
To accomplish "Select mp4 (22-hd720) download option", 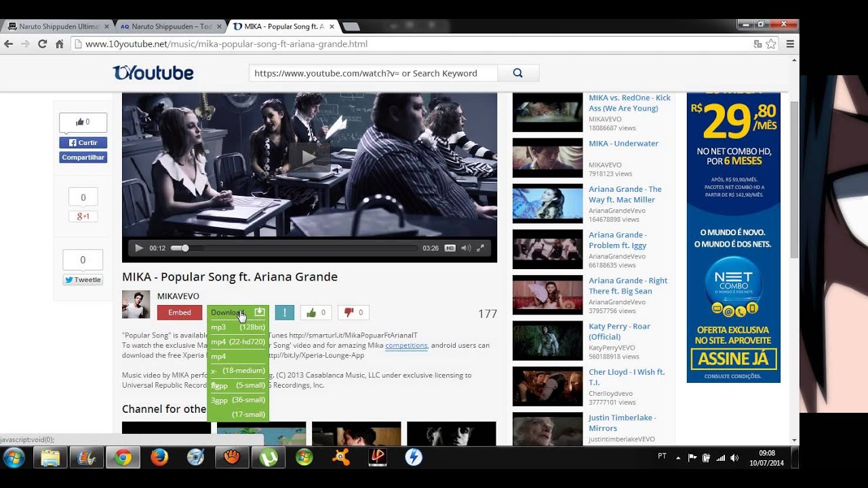I will click(x=238, y=342).
